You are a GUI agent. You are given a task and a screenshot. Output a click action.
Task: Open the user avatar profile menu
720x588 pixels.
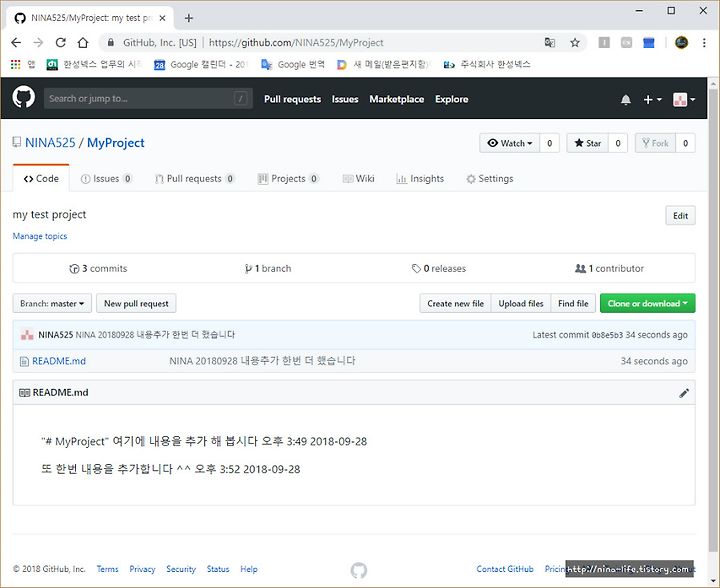pyautogui.click(x=684, y=100)
